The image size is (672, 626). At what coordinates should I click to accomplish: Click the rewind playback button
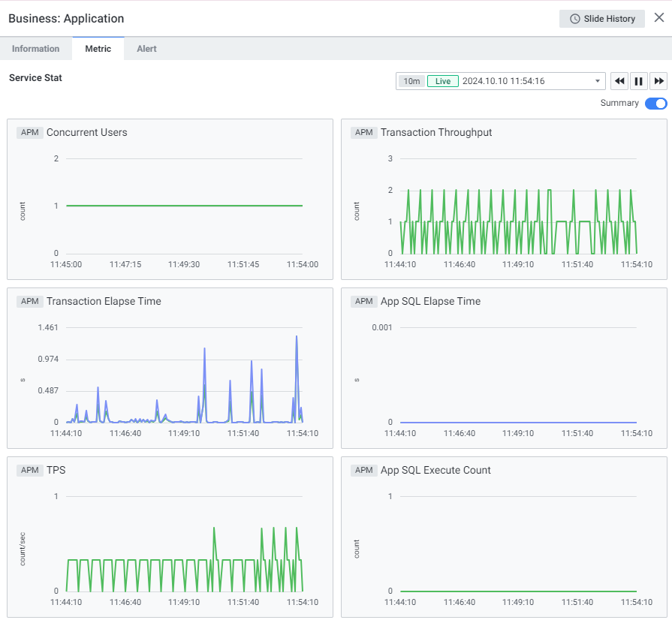619,81
